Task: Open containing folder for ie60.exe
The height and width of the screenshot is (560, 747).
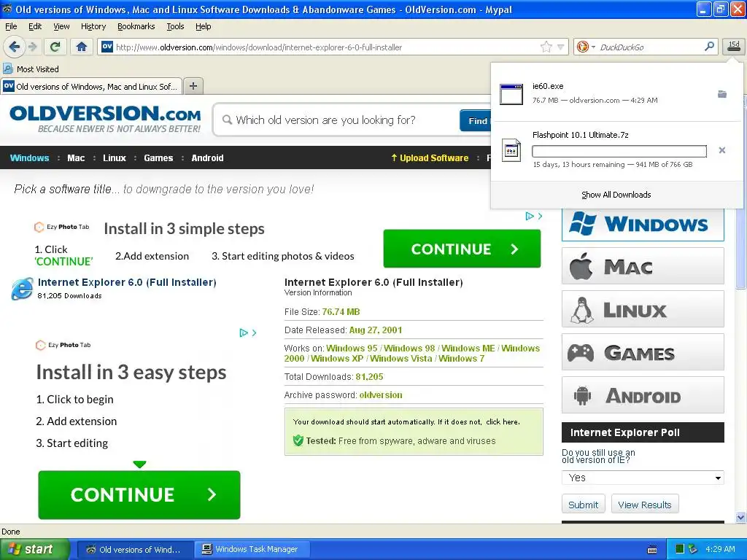Action: [x=722, y=94]
